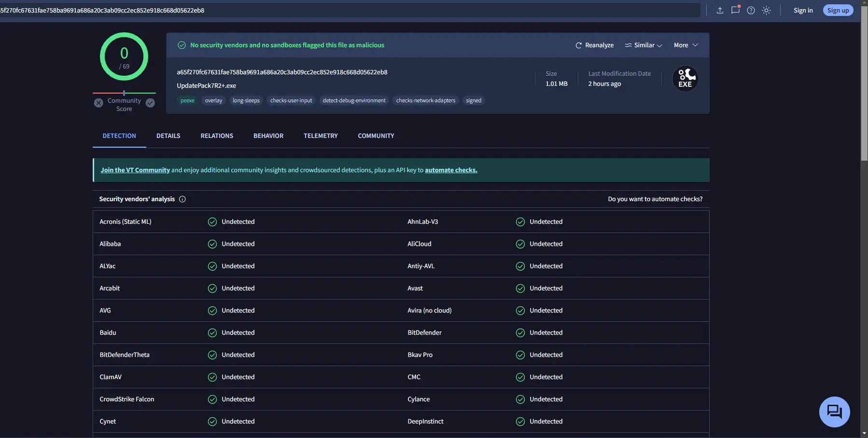Open the chat bubble floating button

834,411
